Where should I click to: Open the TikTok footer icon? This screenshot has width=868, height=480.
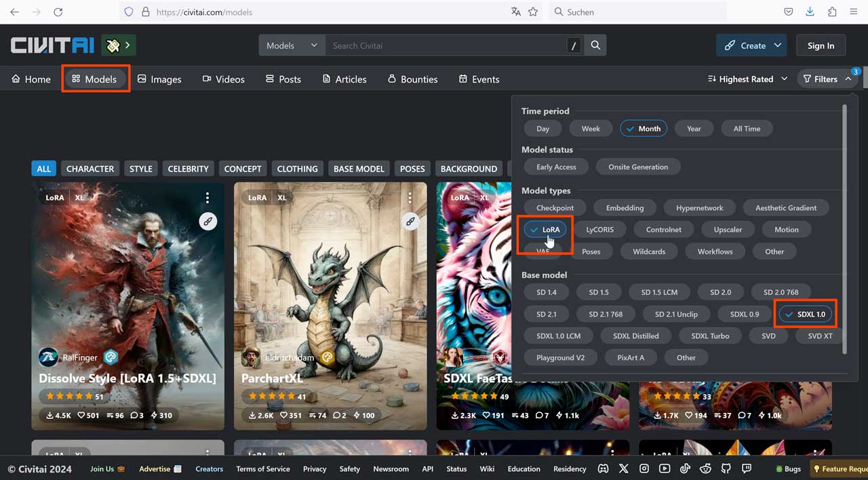pos(685,468)
